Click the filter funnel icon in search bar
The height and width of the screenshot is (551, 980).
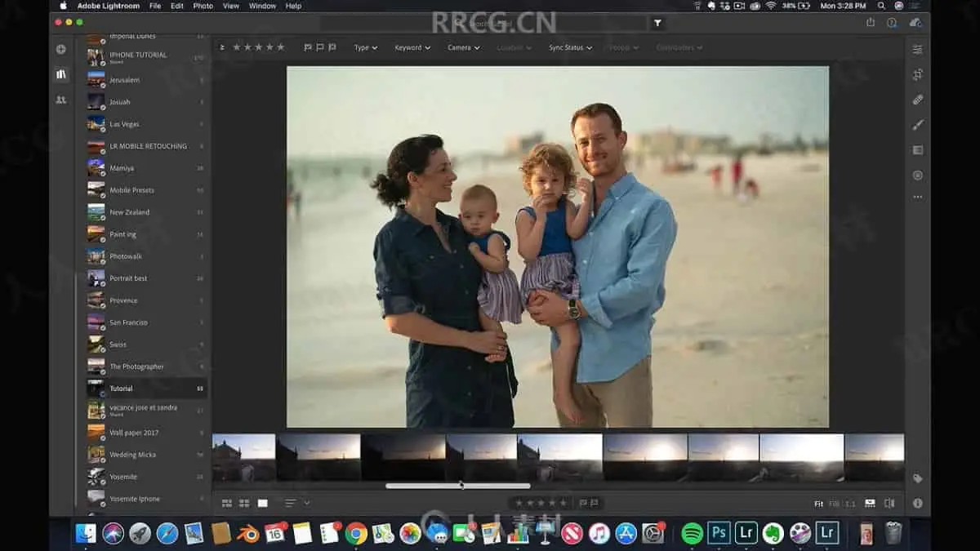click(658, 24)
